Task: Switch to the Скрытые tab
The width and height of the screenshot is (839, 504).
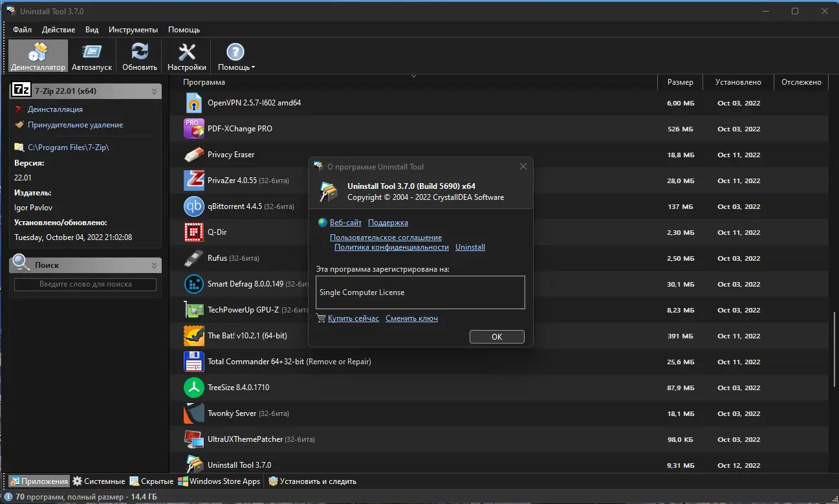Action: [151, 481]
